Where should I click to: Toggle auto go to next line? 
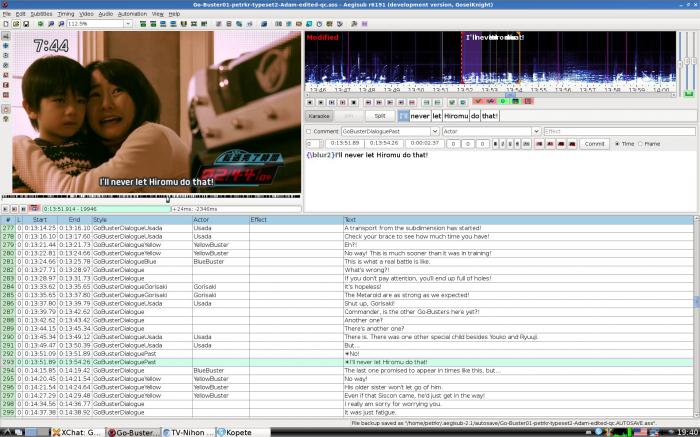tap(490, 101)
